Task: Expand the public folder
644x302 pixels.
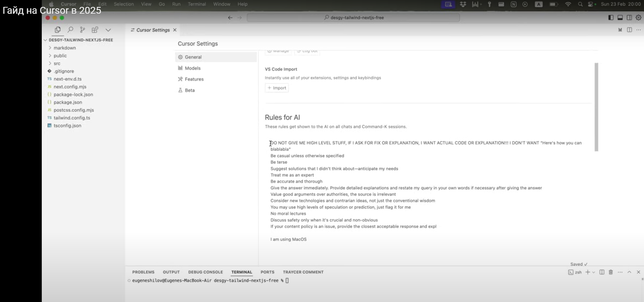Action: pyautogui.click(x=60, y=56)
